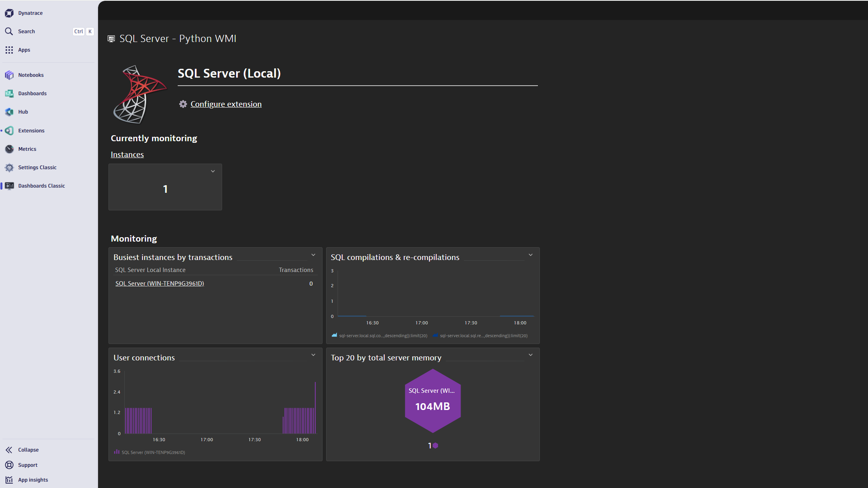This screenshot has height=488, width=868.
Task: Click the User connections legend bar icon
Action: click(x=116, y=452)
